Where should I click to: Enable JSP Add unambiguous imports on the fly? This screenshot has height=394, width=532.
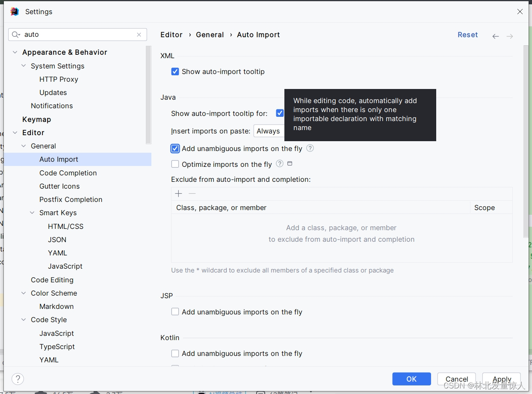tap(175, 312)
